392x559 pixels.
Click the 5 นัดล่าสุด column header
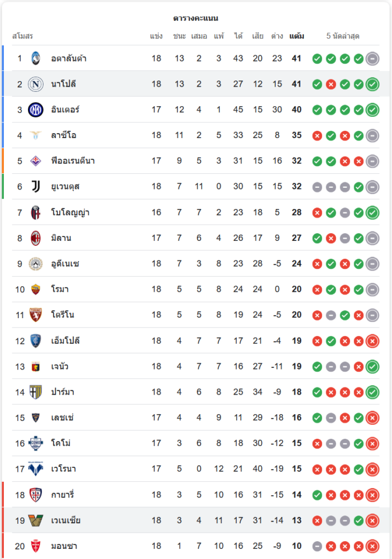point(343,36)
